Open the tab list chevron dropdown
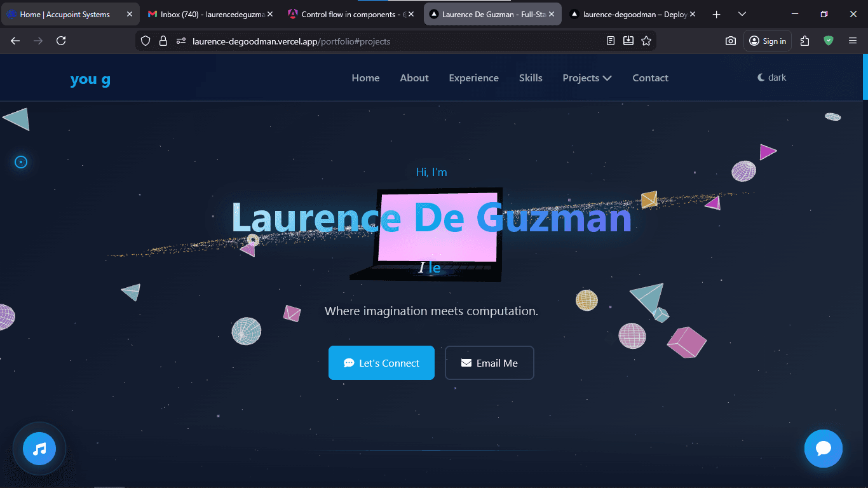This screenshot has height=488, width=868. coord(742,13)
